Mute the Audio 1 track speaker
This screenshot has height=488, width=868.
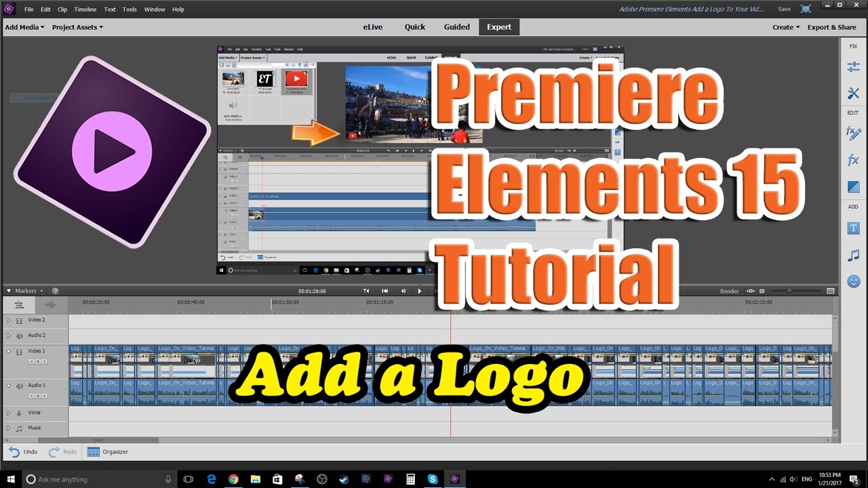click(19, 386)
